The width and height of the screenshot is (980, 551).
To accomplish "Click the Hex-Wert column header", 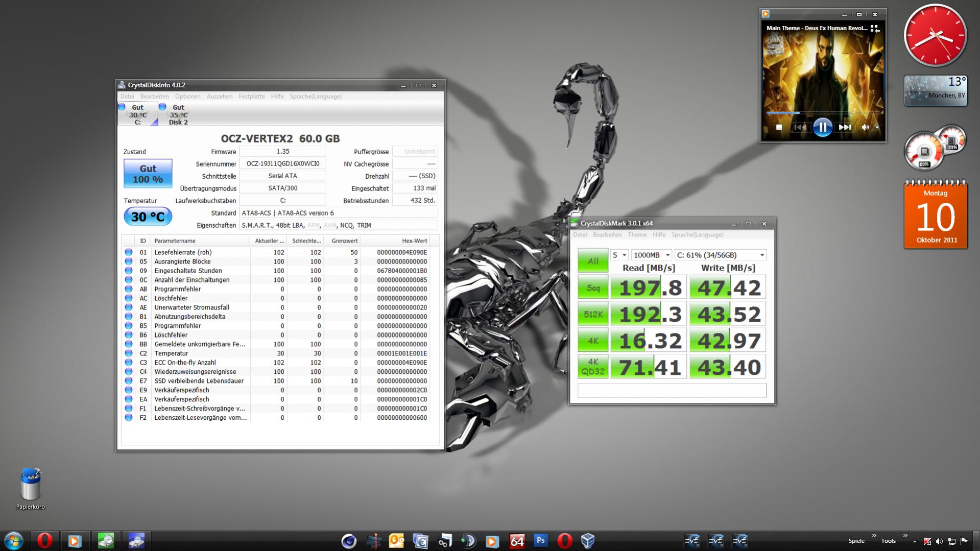I will coord(395,241).
